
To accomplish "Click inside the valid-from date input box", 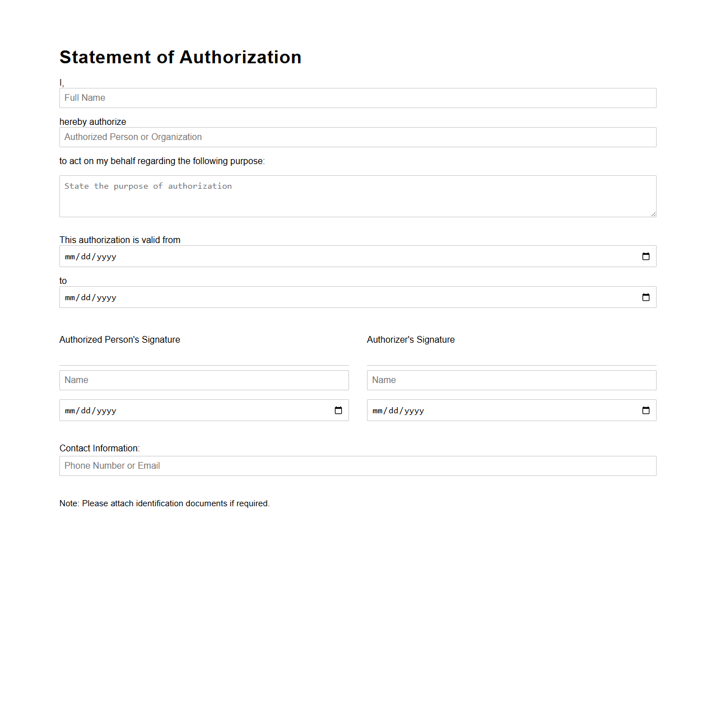I will click(280, 256).
